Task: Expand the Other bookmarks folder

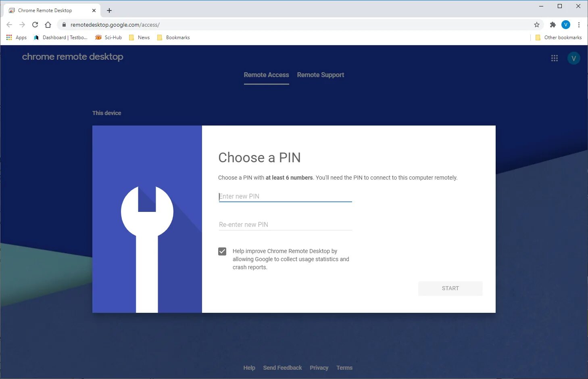Action: tap(559, 38)
